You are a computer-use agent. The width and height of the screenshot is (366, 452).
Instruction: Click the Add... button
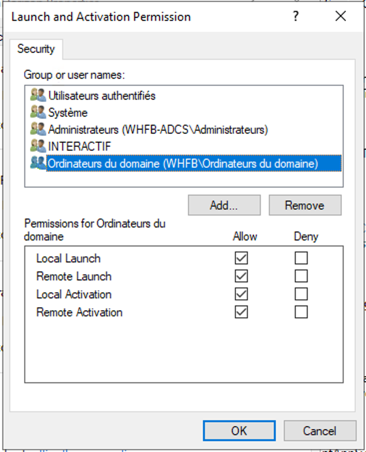click(x=224, y=205)
